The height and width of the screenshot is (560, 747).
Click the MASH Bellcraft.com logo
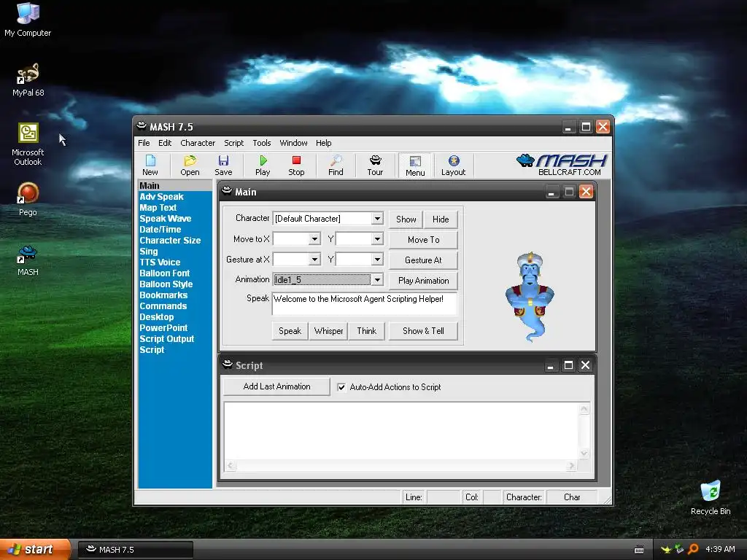562,165
